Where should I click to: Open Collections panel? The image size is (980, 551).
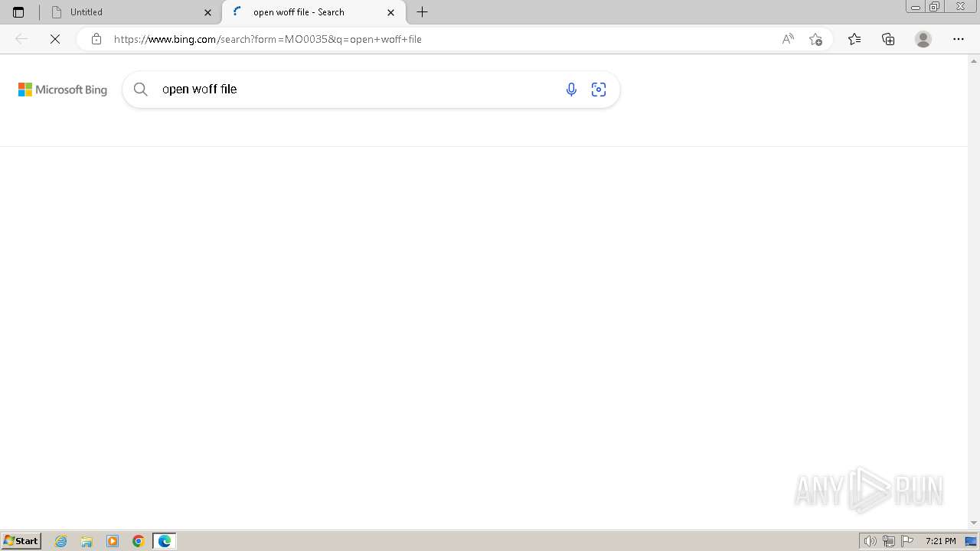click(888, 39)
